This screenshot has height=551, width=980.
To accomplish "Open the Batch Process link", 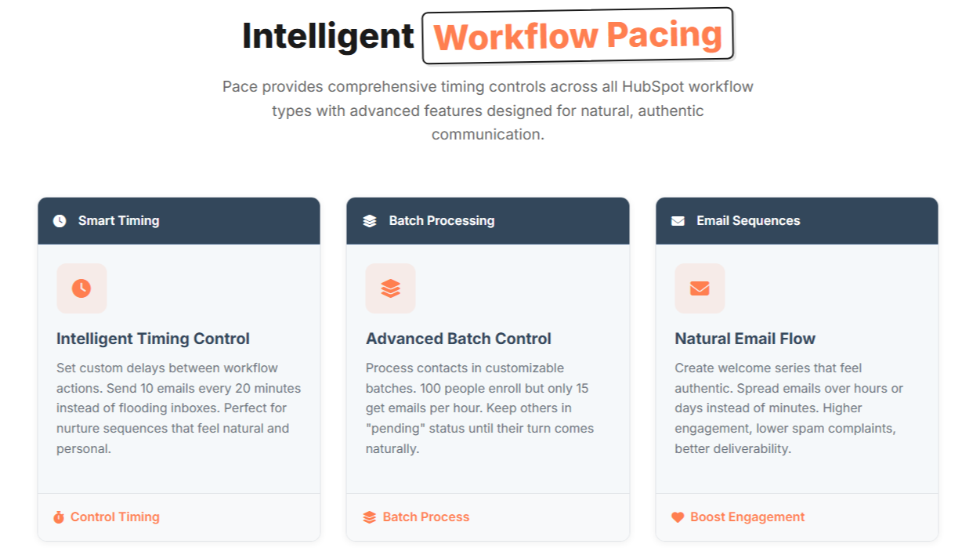I will [x=425, y=517].
